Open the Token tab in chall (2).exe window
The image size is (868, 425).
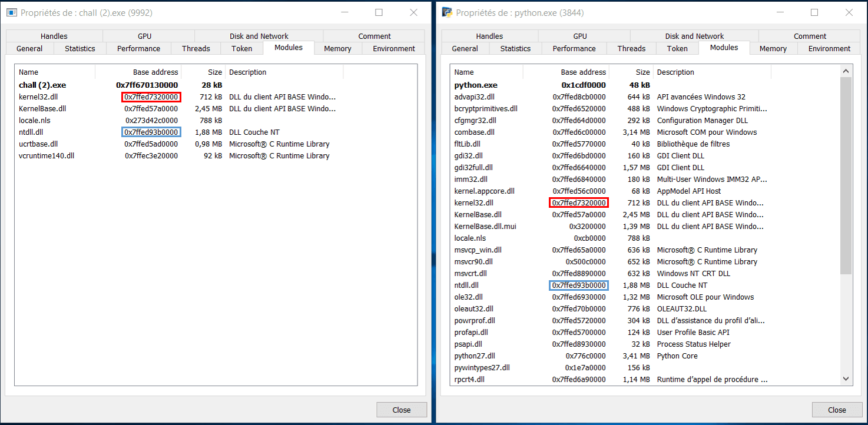pyautogui.click(x=242, y=48)
